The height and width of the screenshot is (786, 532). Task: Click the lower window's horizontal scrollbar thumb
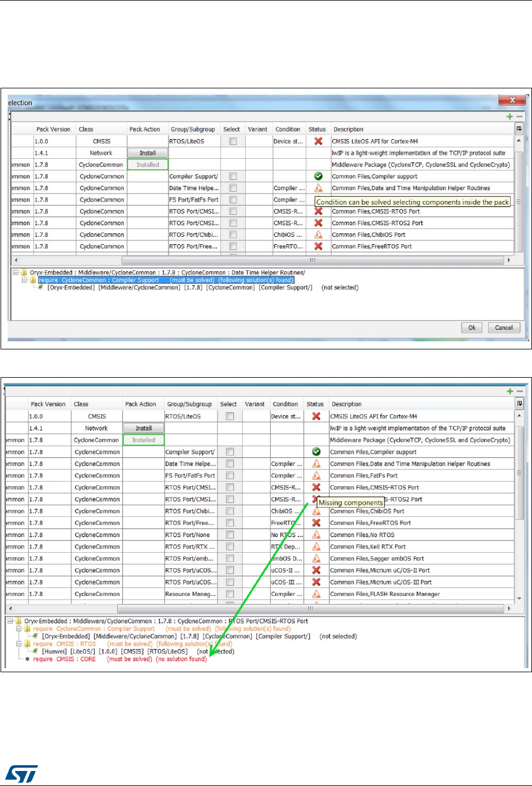pos(310,609)
